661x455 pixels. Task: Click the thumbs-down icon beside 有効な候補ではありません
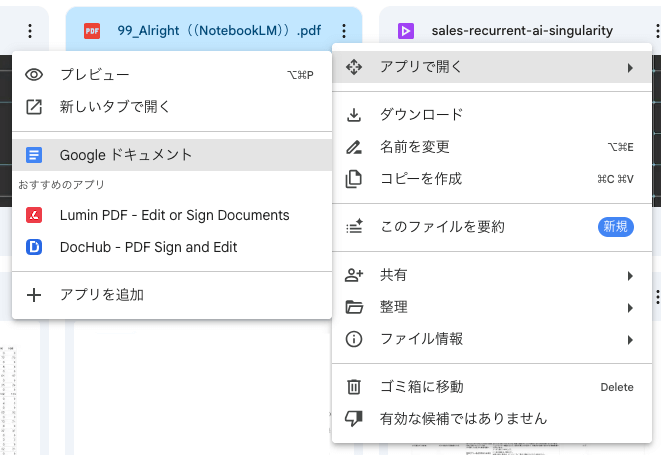pos(354,418)
